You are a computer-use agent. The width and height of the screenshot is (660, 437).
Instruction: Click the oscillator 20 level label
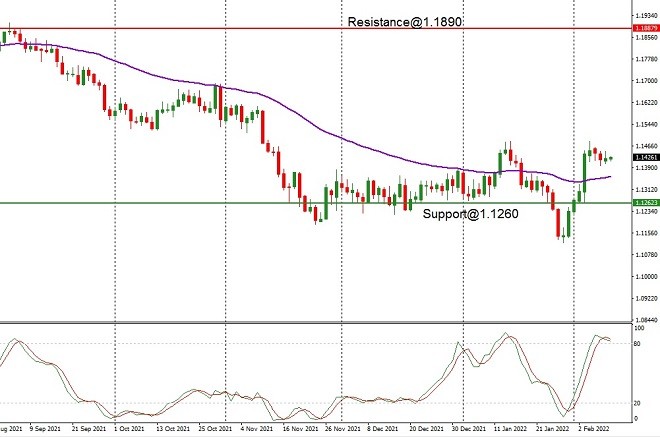coord(637,403)
